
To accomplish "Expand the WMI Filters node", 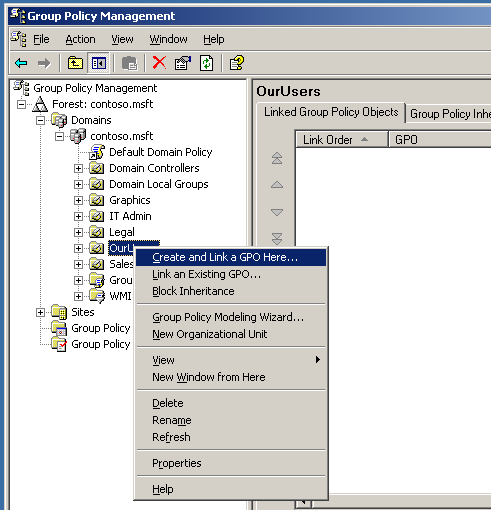I will click(x=78, y=297).
